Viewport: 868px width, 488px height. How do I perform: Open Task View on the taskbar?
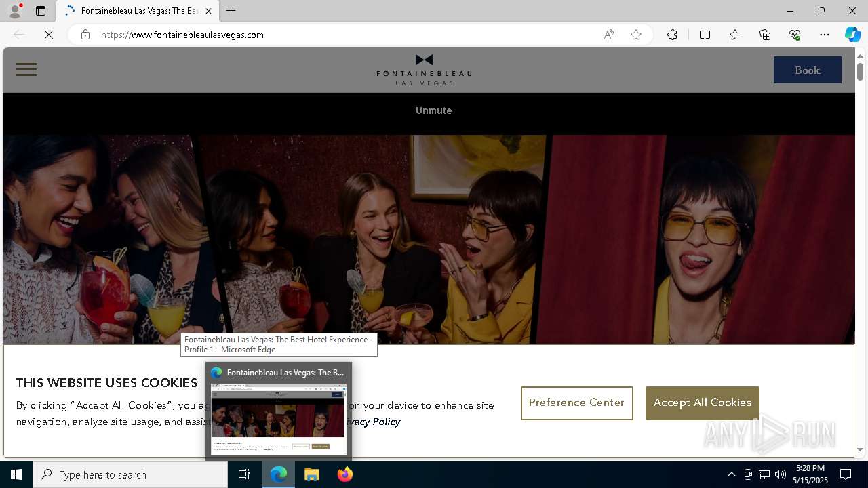(244, 474)
